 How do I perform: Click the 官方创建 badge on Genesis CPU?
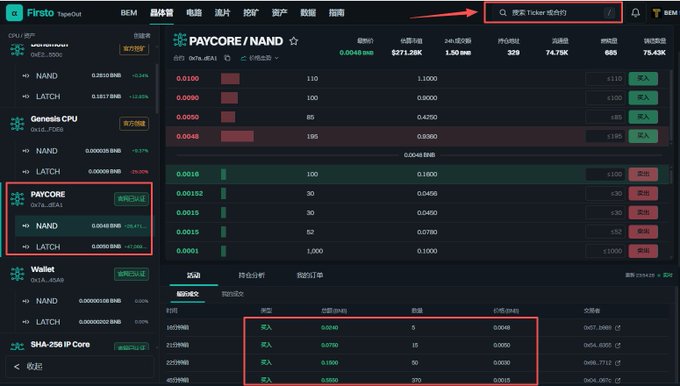pos(134,124)
